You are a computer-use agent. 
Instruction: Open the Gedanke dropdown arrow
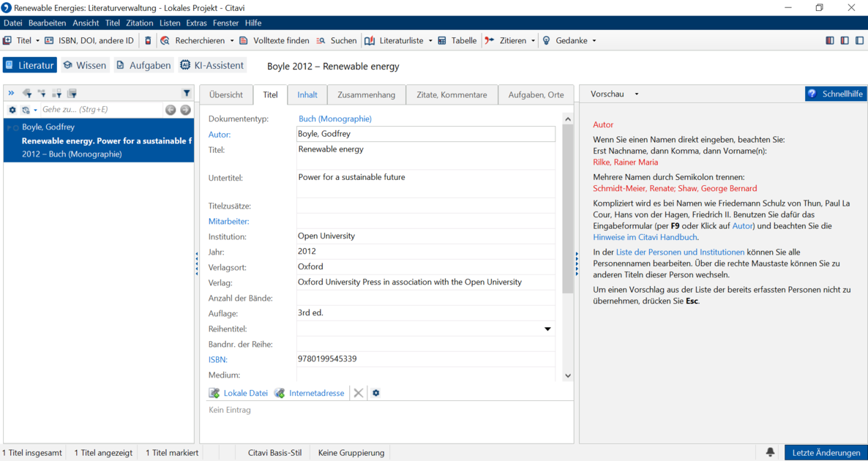[594, 40]
